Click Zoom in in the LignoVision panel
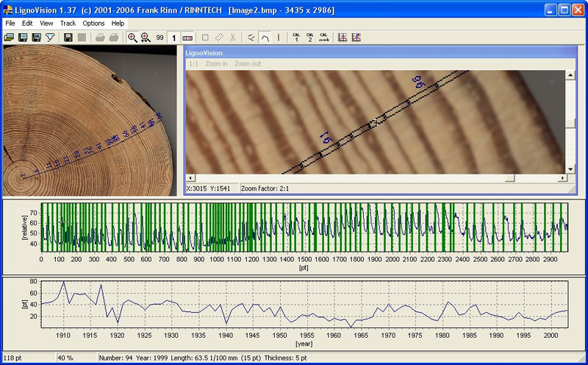Image resolution: width=588 pixels, height=365 pixels. coord(216,64)
